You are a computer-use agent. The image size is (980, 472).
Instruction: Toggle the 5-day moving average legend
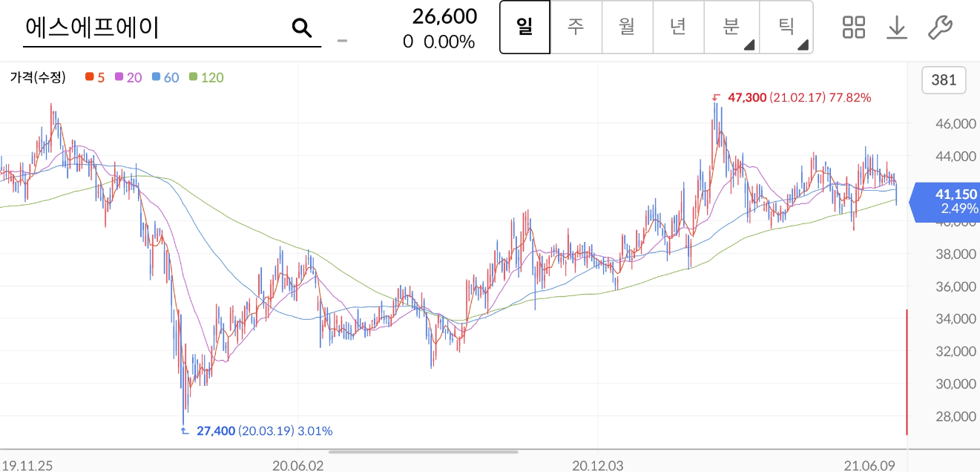click(95, 77)
